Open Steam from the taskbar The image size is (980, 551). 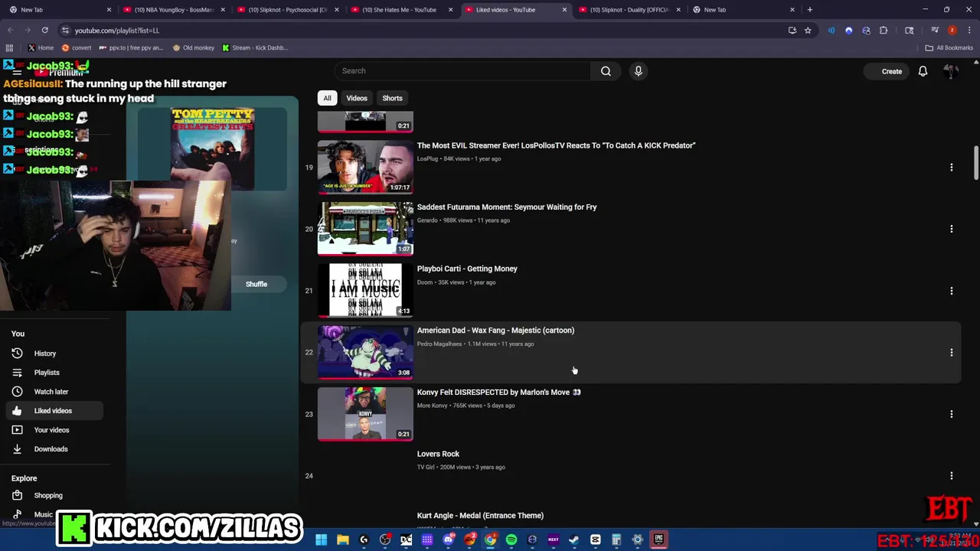(573, 540)
